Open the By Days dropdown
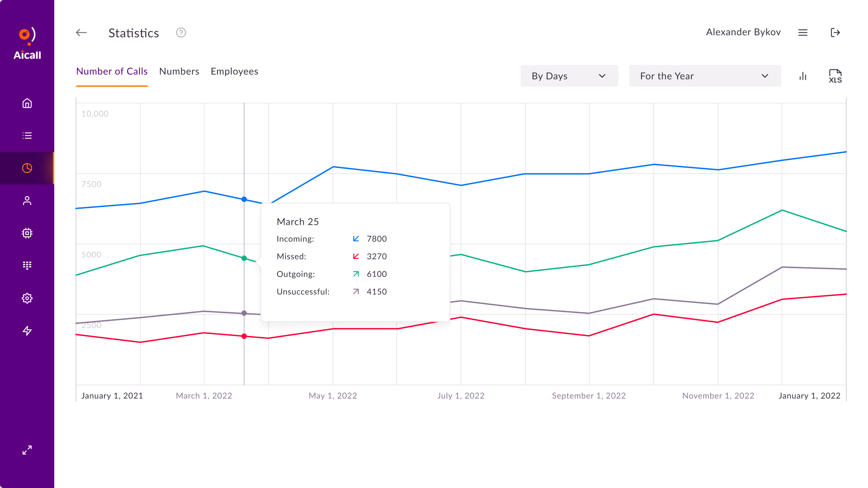Screen dimensions: 868x488 coord(569,76)
